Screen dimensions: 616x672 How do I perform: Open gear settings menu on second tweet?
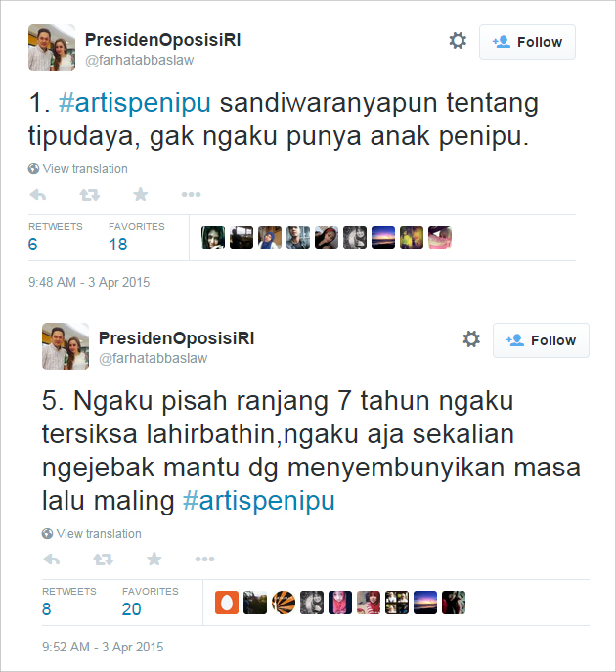[x=471, y=339]
